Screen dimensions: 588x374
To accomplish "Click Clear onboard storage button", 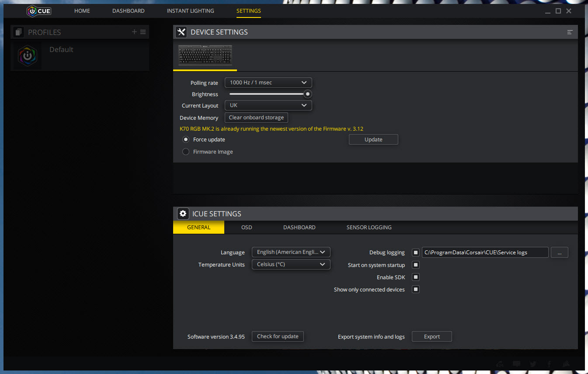I will pos(256,118).
